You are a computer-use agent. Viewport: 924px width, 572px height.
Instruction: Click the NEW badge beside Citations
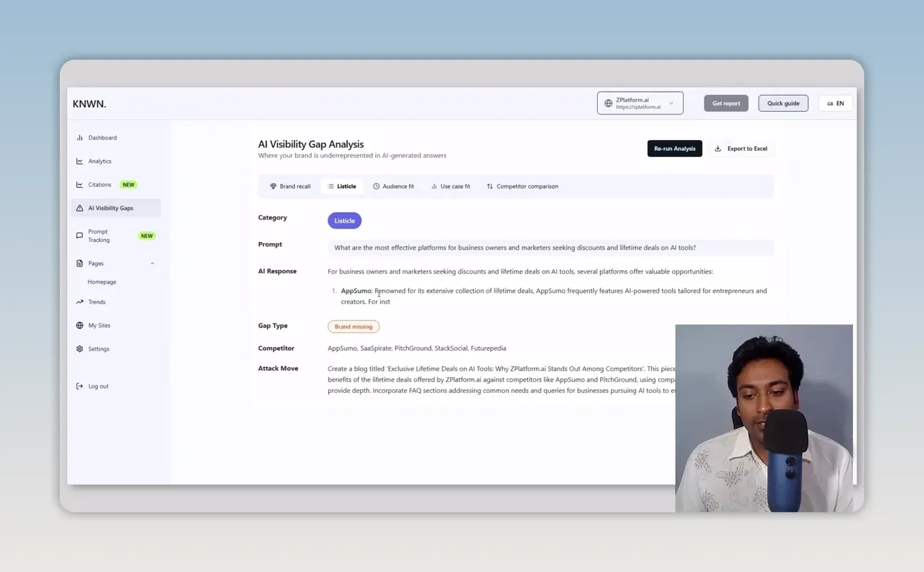point(129,185)
